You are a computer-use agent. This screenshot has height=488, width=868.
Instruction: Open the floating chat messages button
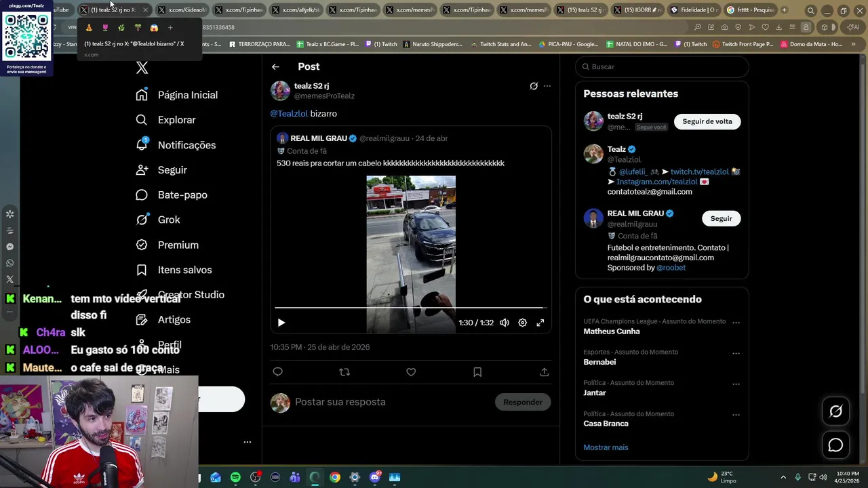[x=835, y=445]
